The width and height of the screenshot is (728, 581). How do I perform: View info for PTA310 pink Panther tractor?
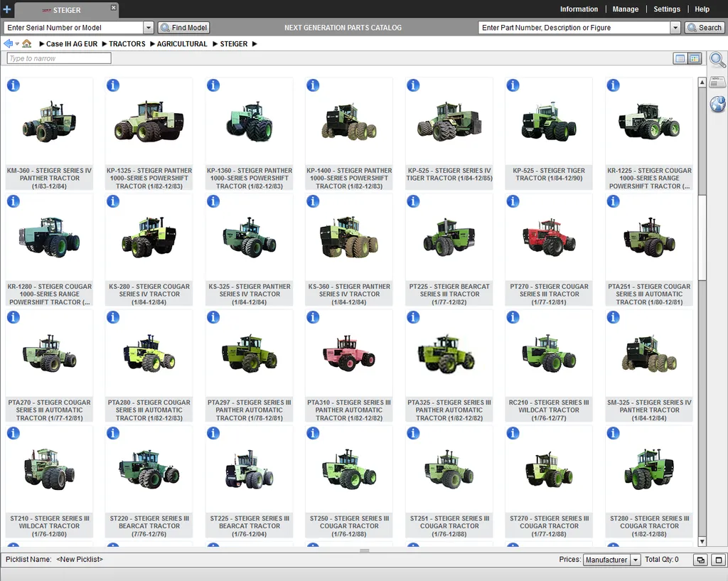pyautogui.click(x=313, y=317)
